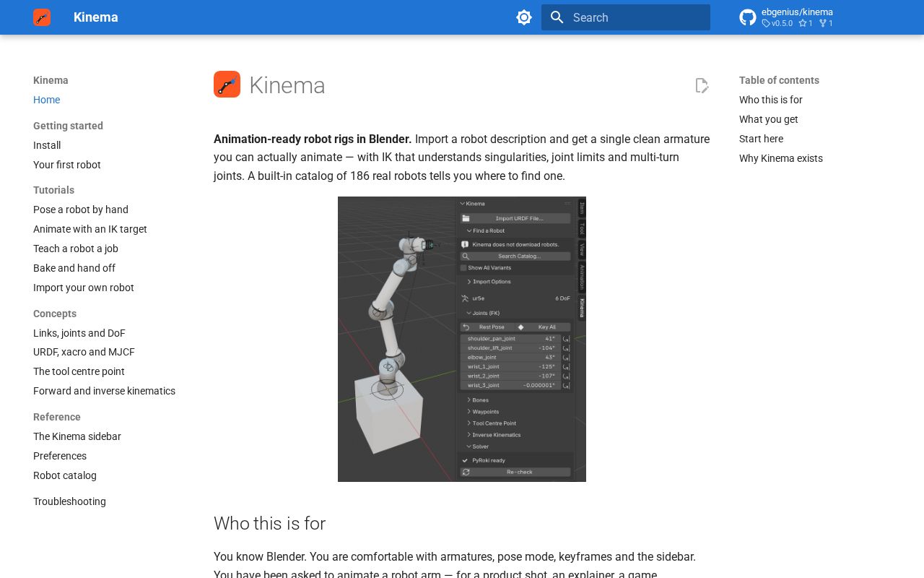Open Teach a robot a job tutorial
This screenshot has height=578, width=924.
76,249
